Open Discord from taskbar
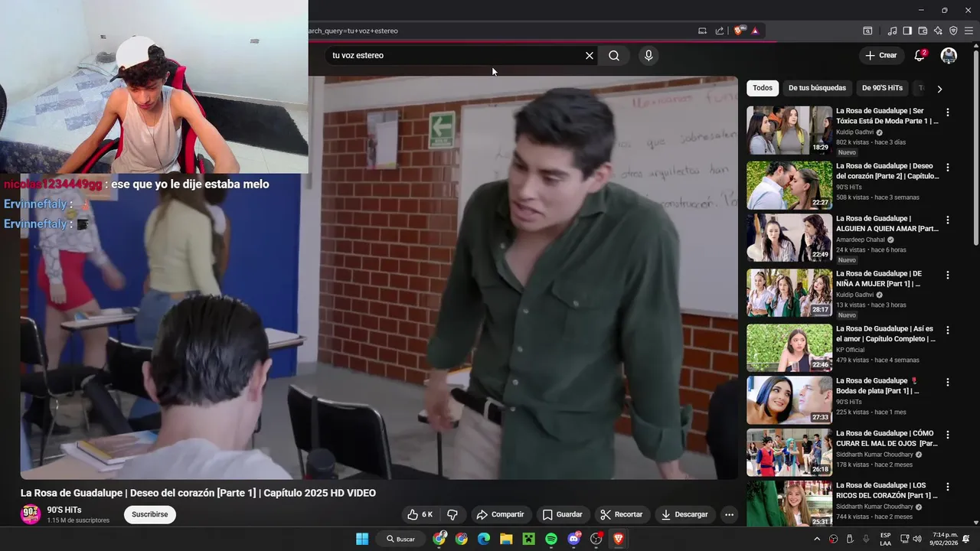Screen dimensions: 980x551 pyautogui.click(x=573, y=539)
